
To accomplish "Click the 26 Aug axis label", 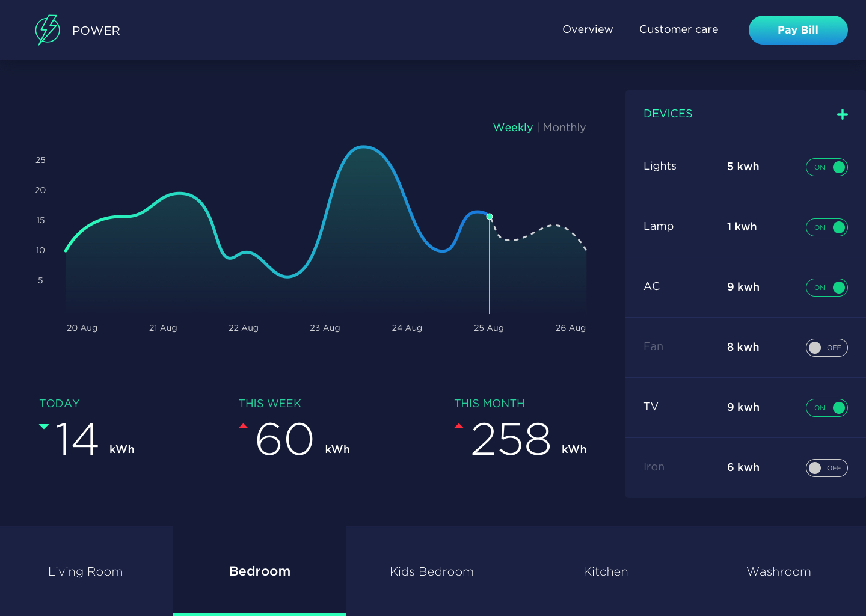I will pyautogui.click(x=571, y=328).
